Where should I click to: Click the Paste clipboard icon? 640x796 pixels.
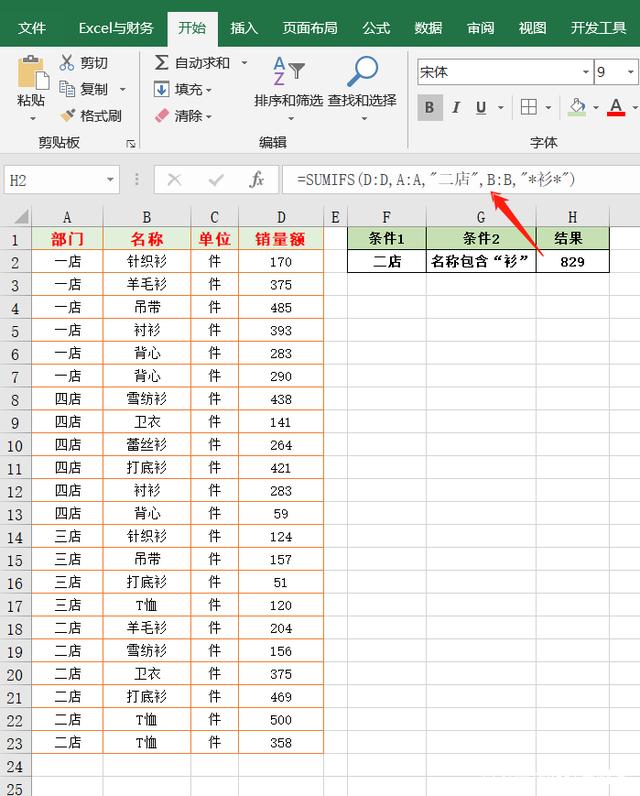(31, 74)
